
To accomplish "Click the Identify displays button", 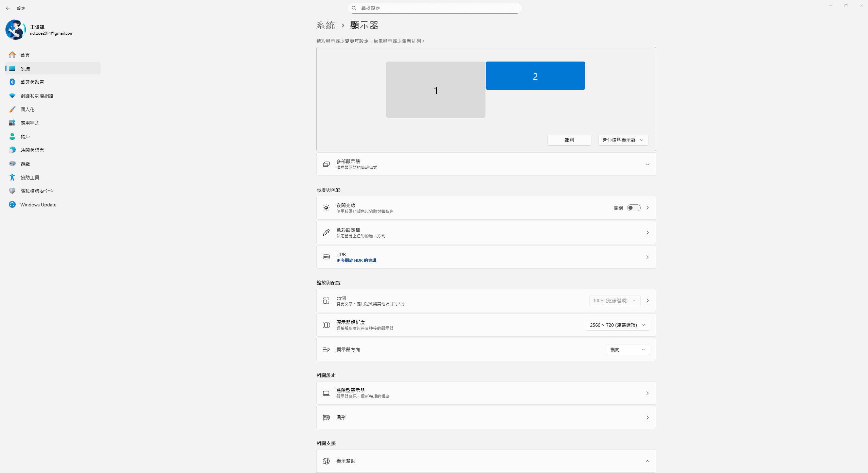I will pos(569,140).
